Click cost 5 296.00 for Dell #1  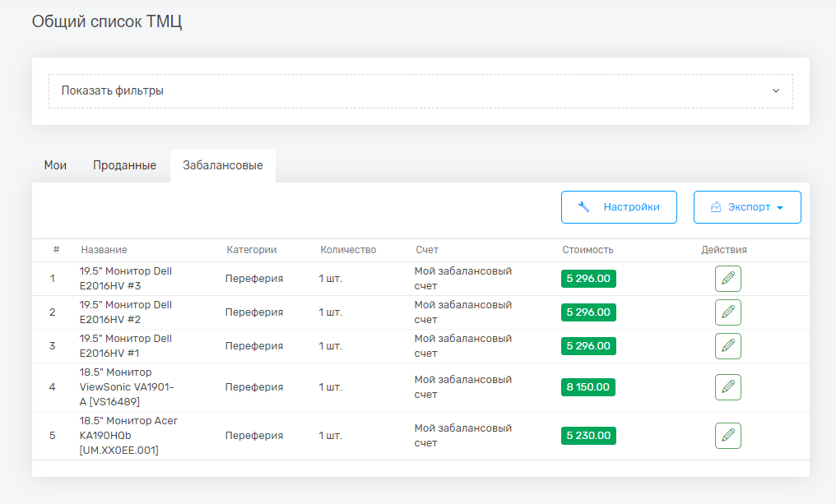click(x=588, y=346)
